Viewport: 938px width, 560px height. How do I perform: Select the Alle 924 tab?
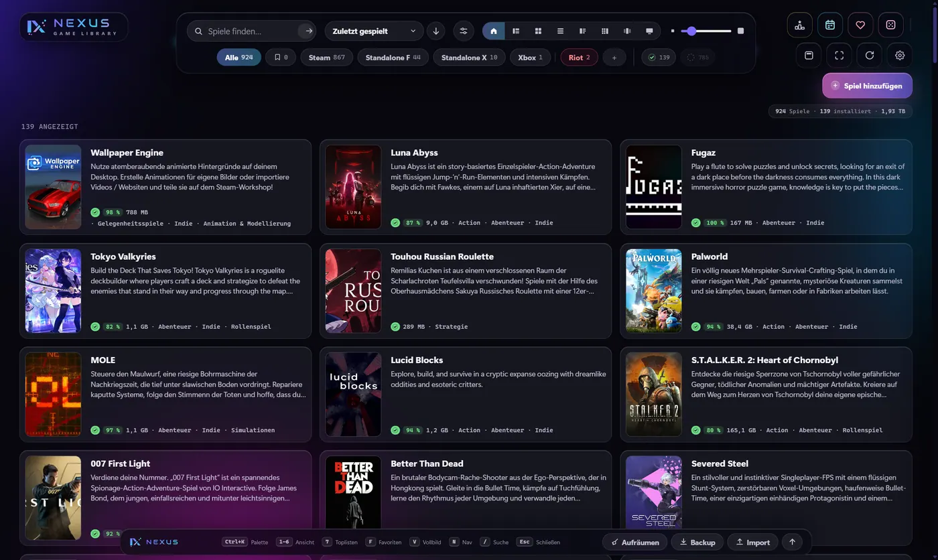[x=239, y=58]
